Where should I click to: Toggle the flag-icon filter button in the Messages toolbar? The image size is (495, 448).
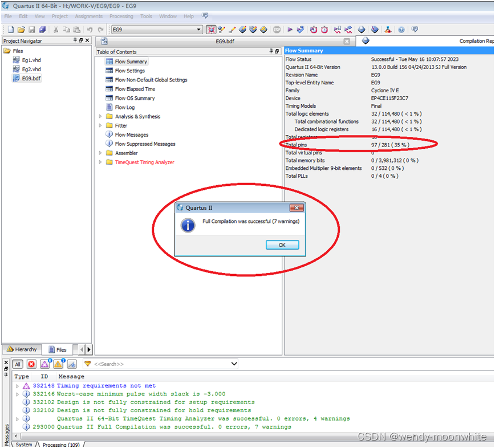(72, 364)
